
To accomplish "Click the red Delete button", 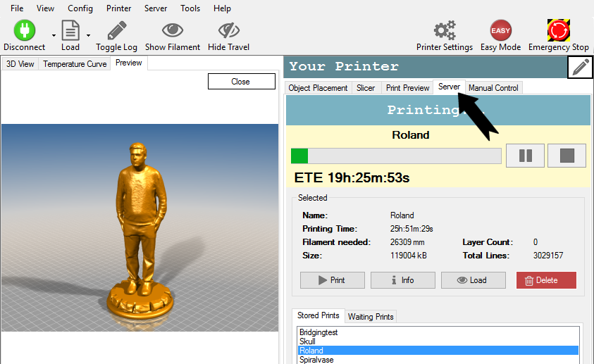I will coord(546,280).
